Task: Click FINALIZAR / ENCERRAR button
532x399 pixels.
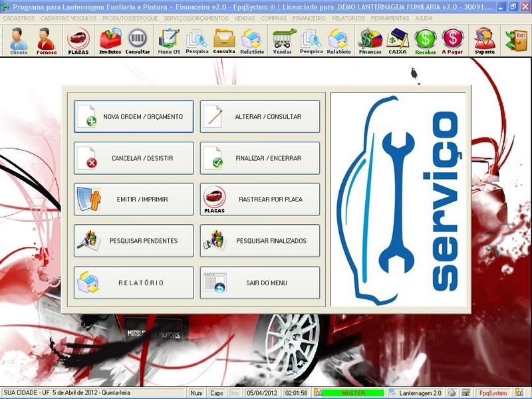Action: click(x=260, y=158)
